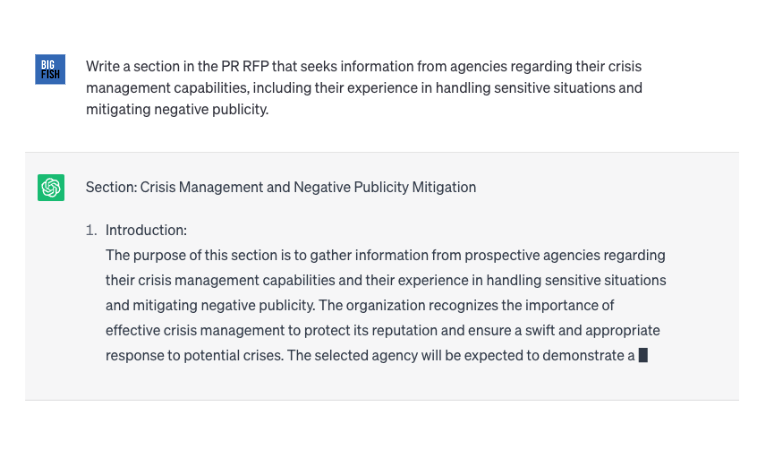The width and height of the screenshot is (758, 451).
Task: Click the response line starting 'effective crisis management'
Action: 382,331
